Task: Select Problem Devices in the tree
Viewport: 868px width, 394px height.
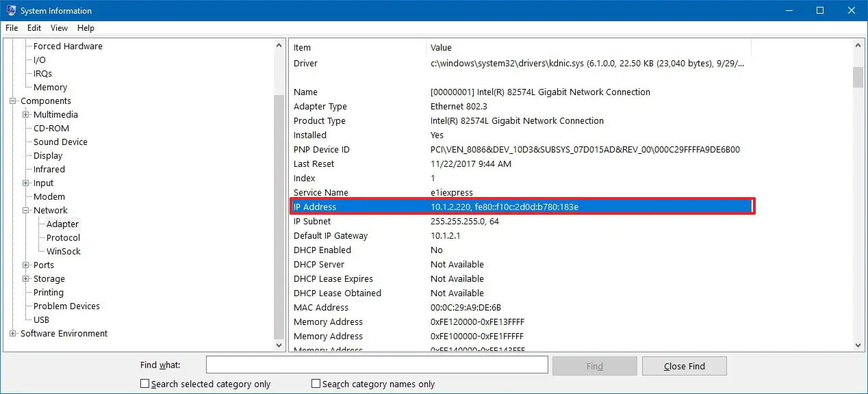Action: tap(66, 306)
